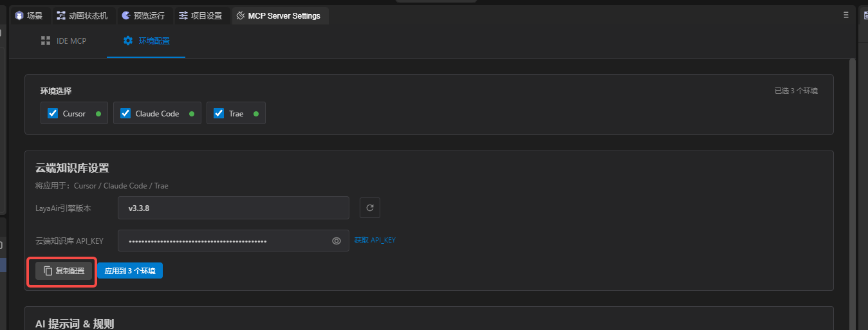The height and width of the screenshot is (330, 868).
Task: Click the 应用到 3 个环境 button
Action: pos(130,271)
